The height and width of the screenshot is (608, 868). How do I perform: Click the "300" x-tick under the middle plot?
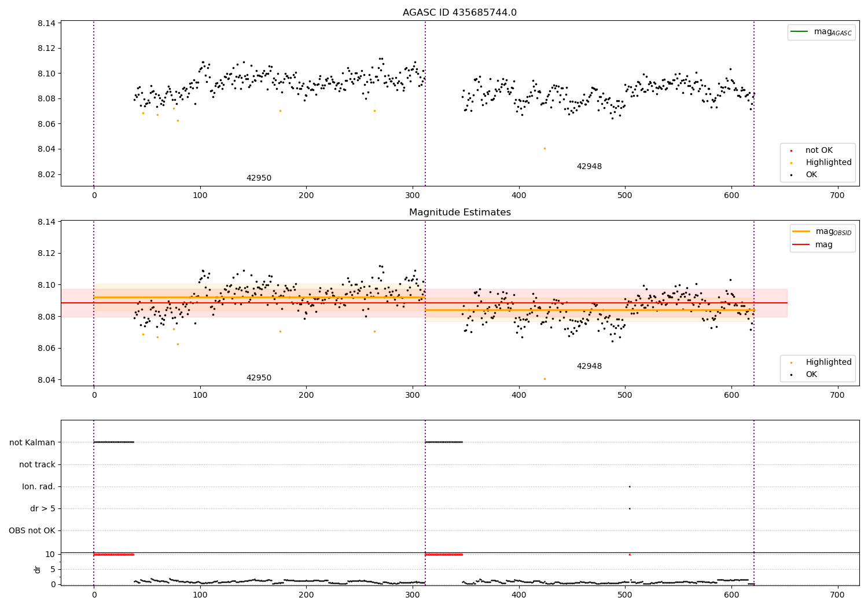click(x=413, y=395)
